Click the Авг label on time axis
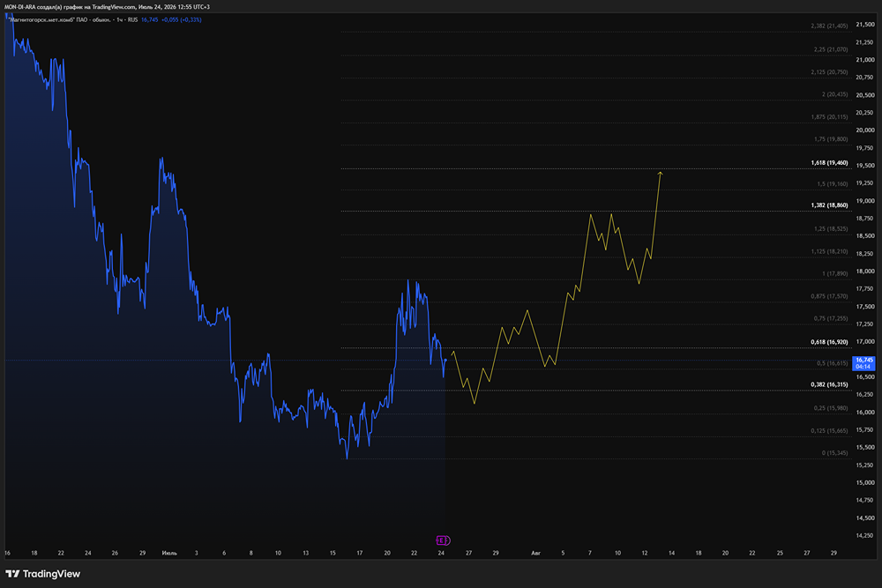 (x=535, y=553)
